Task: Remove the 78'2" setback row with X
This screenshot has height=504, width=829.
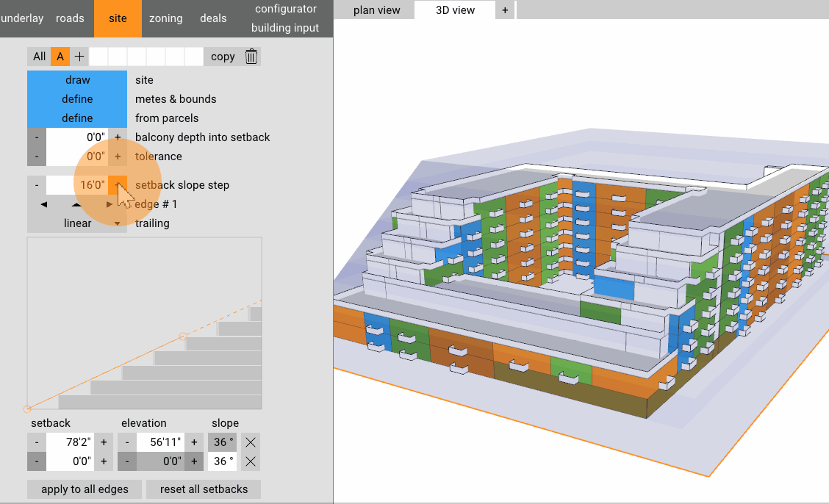Action: [x=251, y=442]
